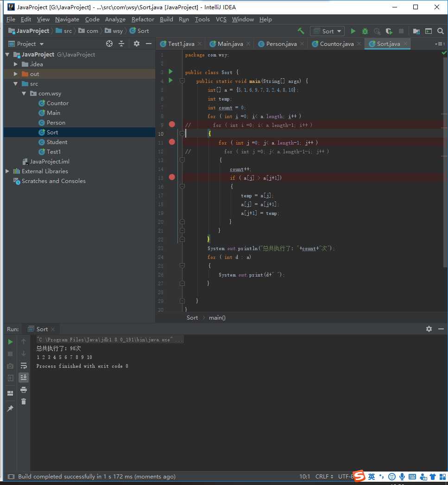Open the VCS menu

pos(221,19)
